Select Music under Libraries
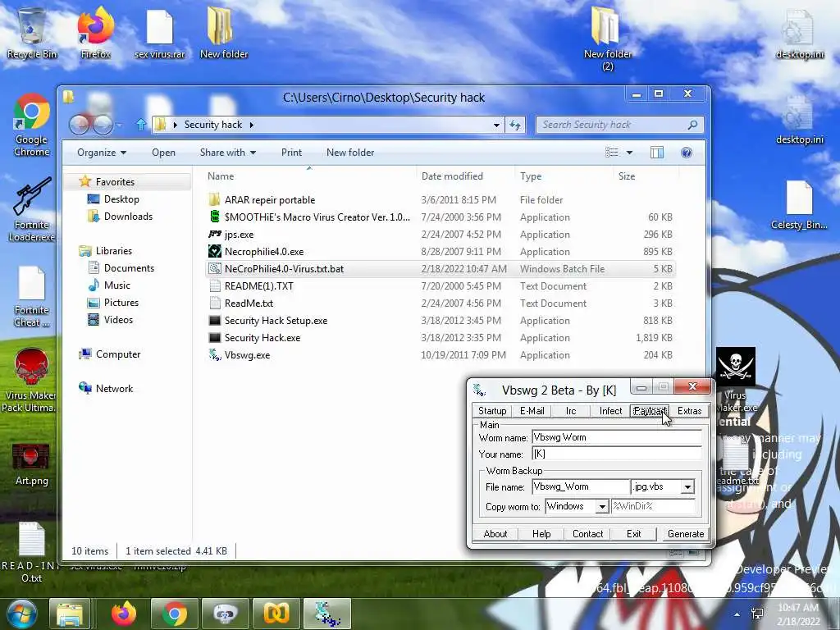The width and height of the screenshot is (840, 630). point(116,285)
